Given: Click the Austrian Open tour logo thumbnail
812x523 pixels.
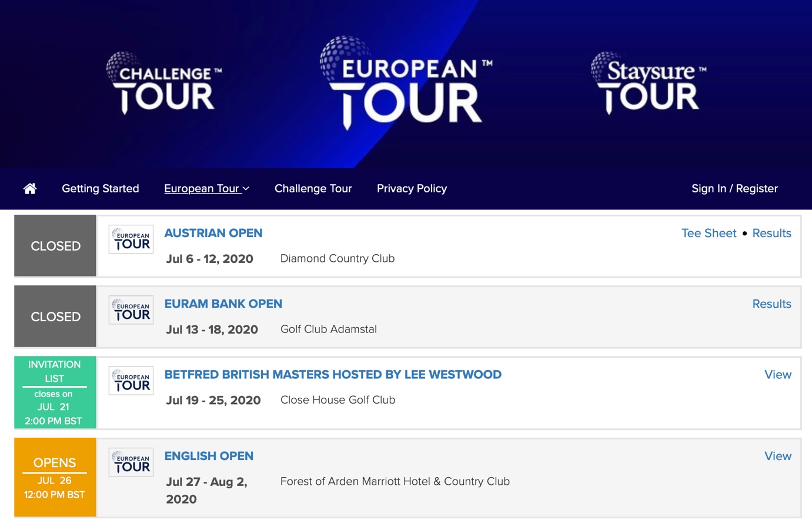Looking at the screenshot, I should 131,239.
